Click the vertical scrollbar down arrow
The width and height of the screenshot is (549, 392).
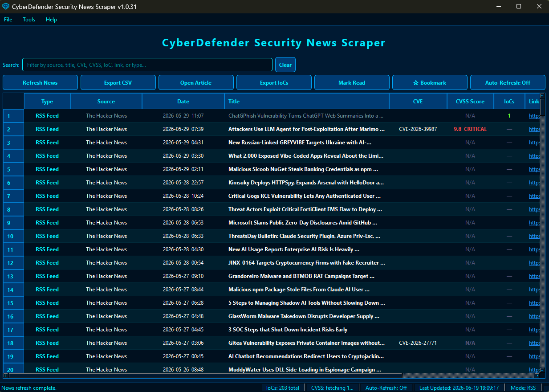pyautogui.click(x=542, y=370)
